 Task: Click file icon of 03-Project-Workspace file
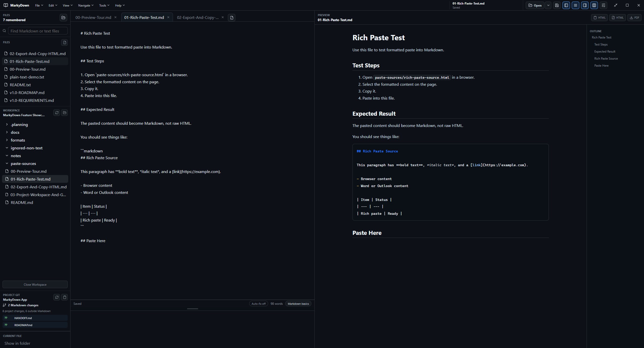(x=7, y=195)
